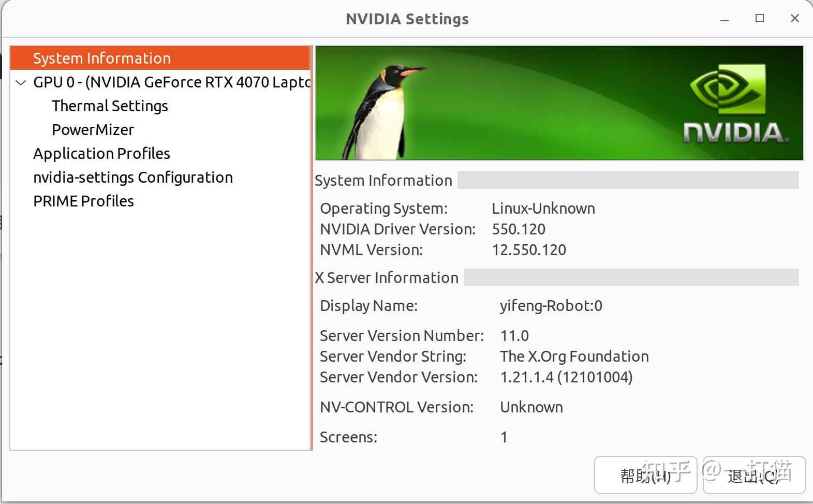Click The X.Org Foundation vendor string
Image resolution: width=813 pixels, height=504 pixels.
tap(574, 357)
